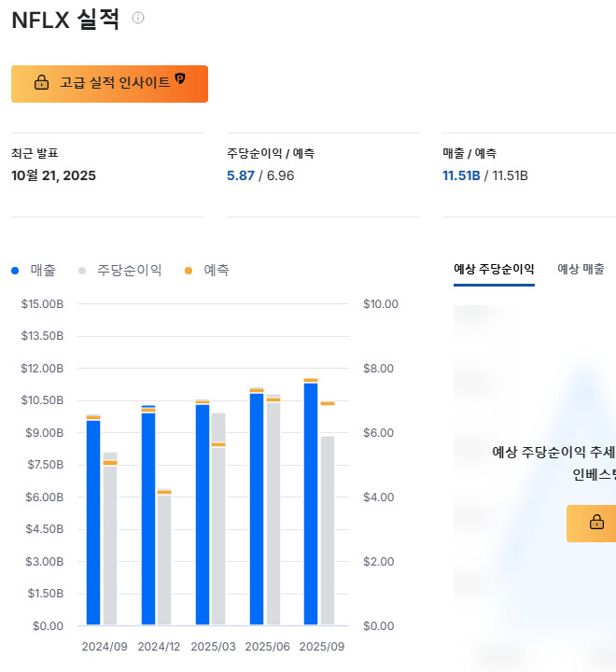This screenshot has width=616, height=672.
Task: Select the 2025/09 gray EPS bar
Action: click(328, 530)
